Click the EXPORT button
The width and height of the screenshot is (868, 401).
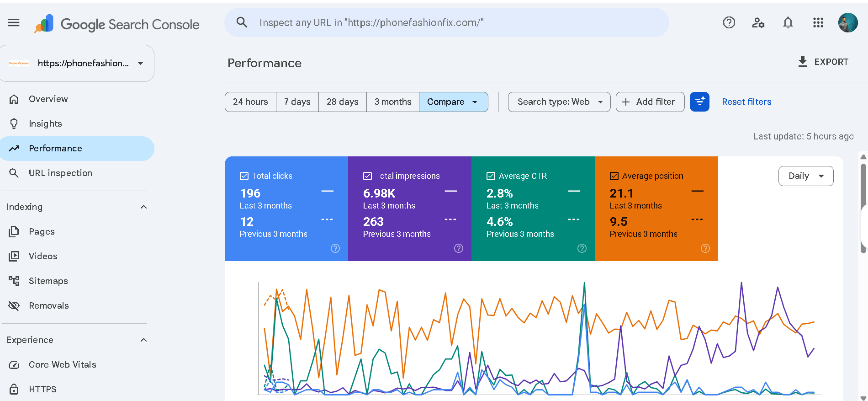tap(823, 62)
